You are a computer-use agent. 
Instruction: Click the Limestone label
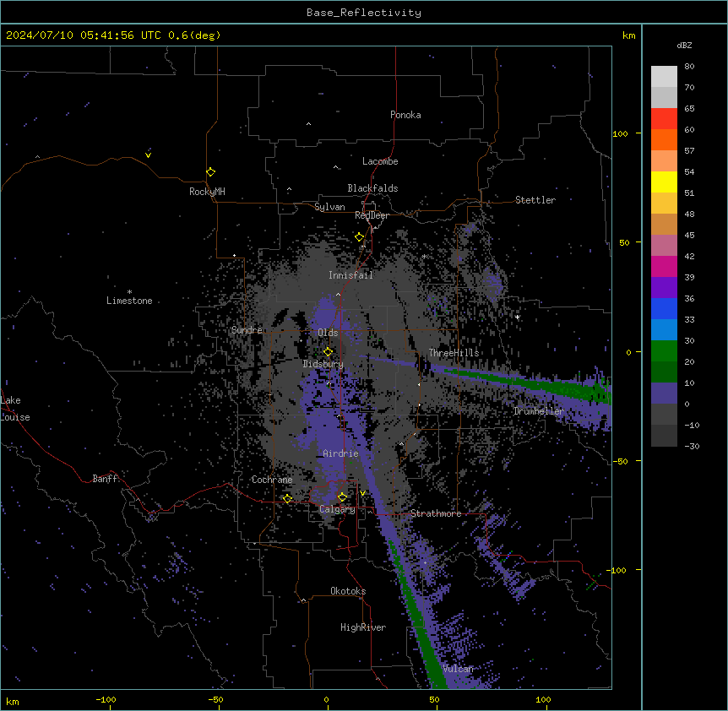[x=129, y=301]
